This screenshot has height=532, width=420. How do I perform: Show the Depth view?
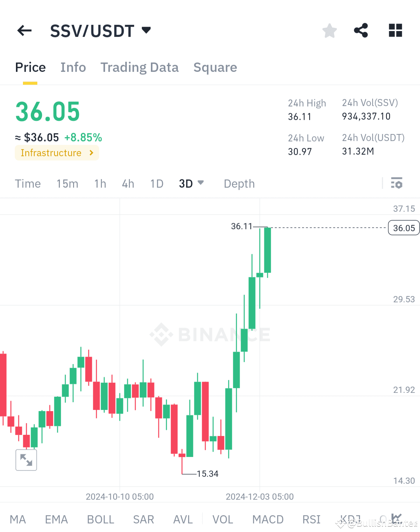click(x=239, y=183)
